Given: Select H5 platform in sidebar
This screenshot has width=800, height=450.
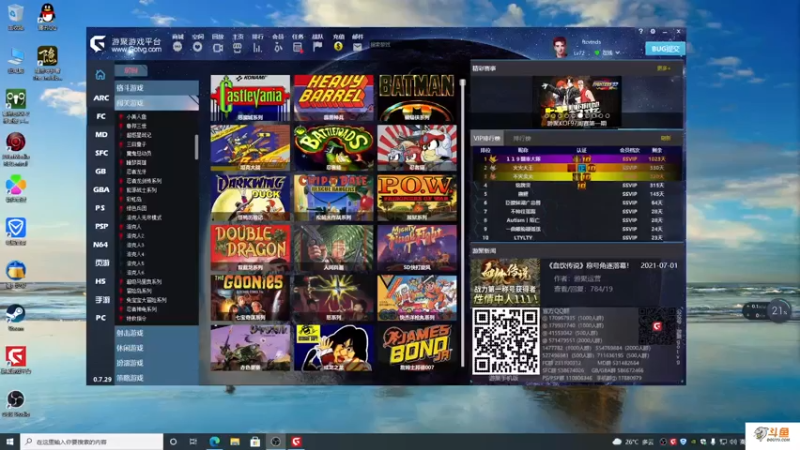Looking at the screenshot, I should 101,281.
